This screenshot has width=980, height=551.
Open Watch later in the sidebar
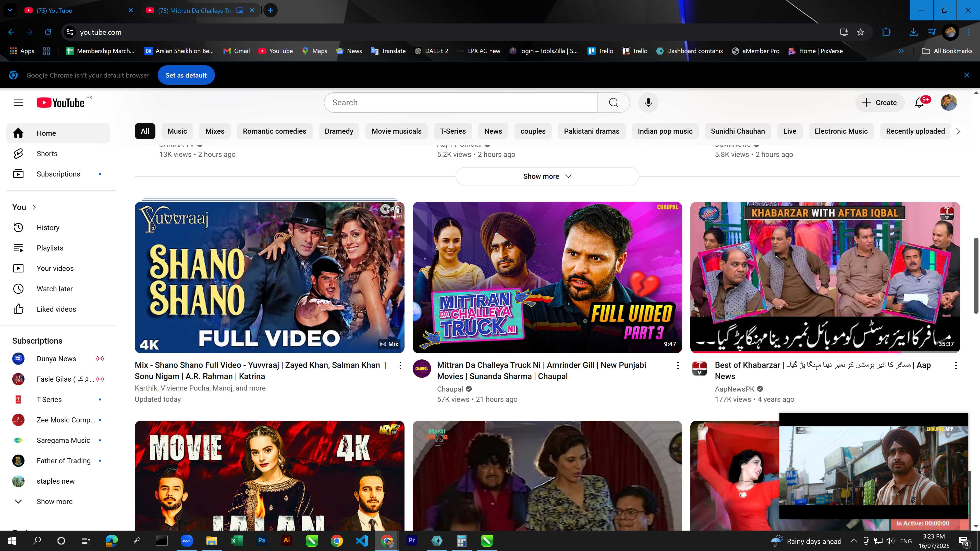(x=58, y=289)
